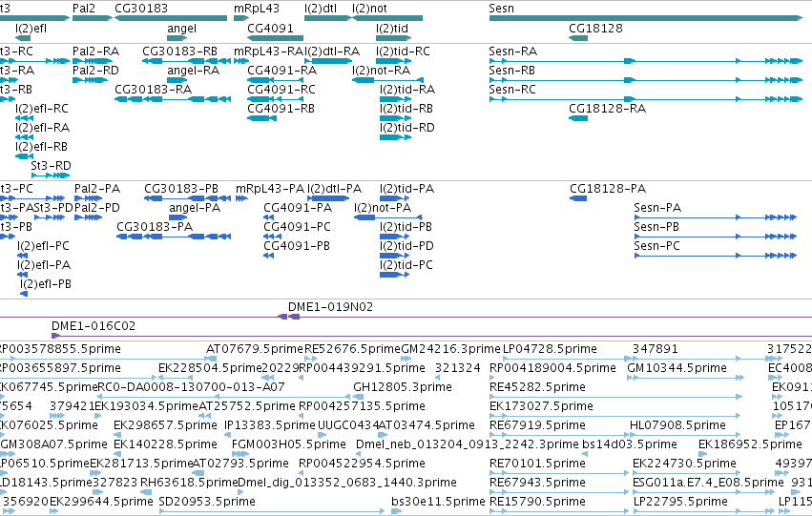Open the l(2)not-RA transcript label
This screenshot has width=812, height=516.
coord(381,71)
